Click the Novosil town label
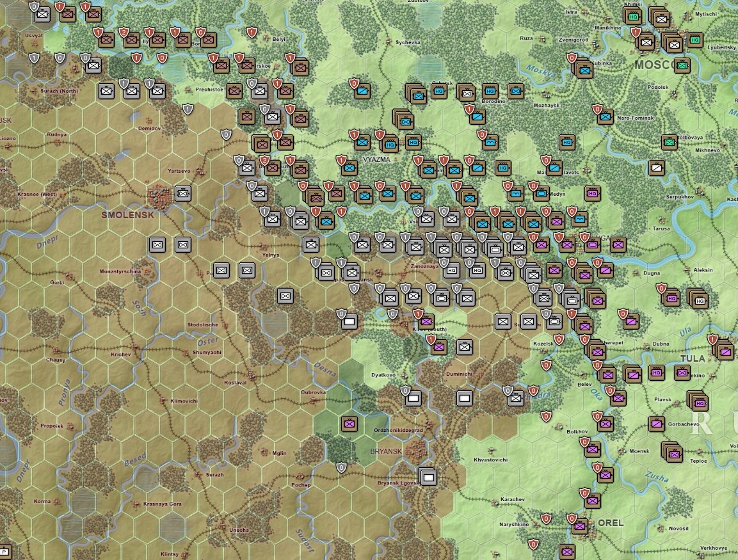Screen dimensions: 738x560 pyautogui.click(x=678, y=529)
